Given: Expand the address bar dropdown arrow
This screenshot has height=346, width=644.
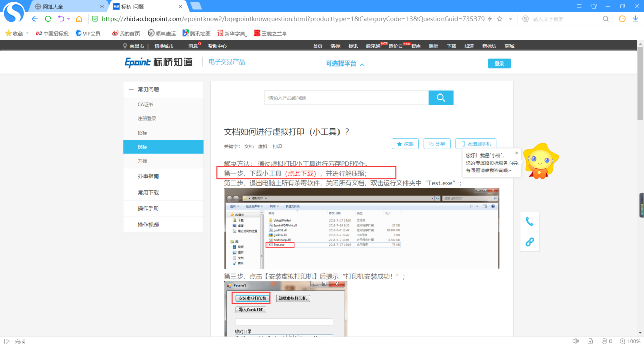Looking at the screenshot, I should [x=510, y=19].
